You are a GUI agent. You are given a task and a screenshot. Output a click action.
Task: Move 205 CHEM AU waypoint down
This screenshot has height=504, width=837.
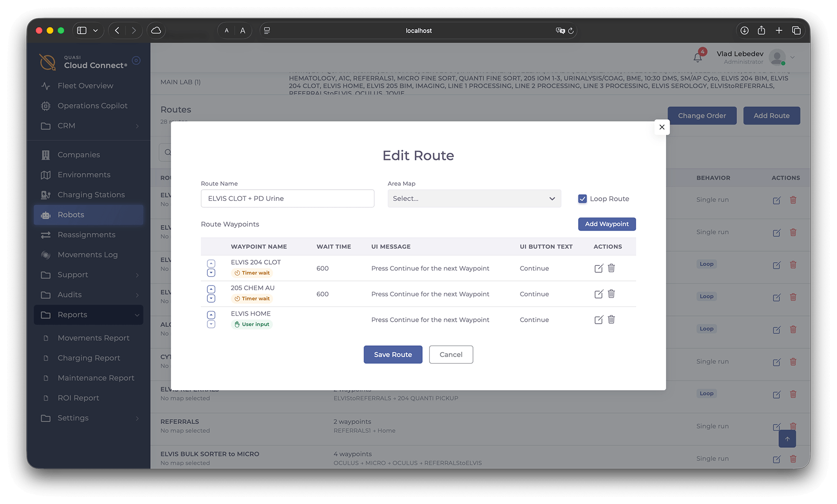click(x=211, y=298)
